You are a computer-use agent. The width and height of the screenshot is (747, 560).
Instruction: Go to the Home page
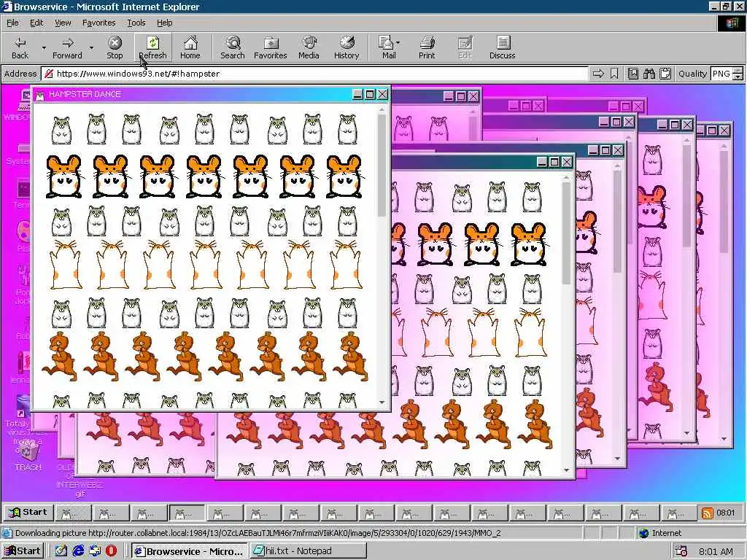pyautogui.click(x=190, y=47)
